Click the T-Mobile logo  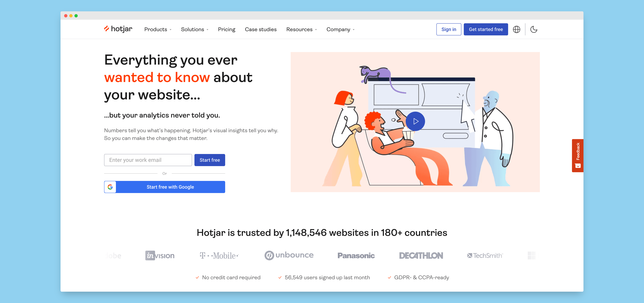coord(219,256)
